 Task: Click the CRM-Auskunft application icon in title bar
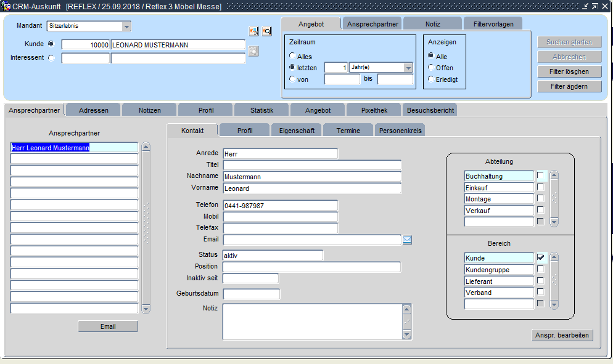6,6
